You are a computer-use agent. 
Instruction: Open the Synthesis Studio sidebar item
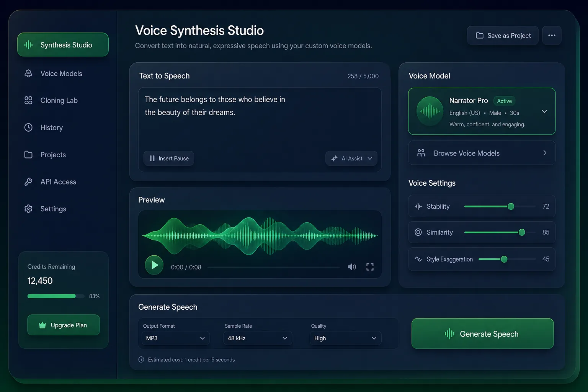[x=63, y=45]
